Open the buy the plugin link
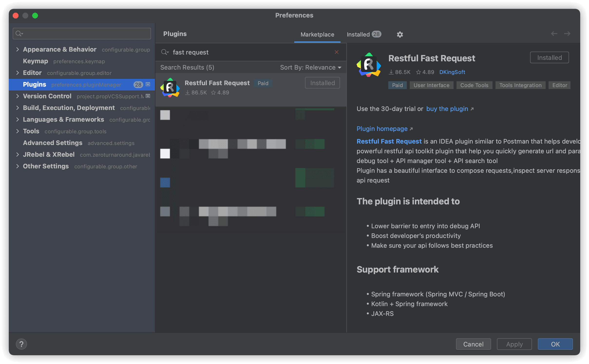 [447, 109]
